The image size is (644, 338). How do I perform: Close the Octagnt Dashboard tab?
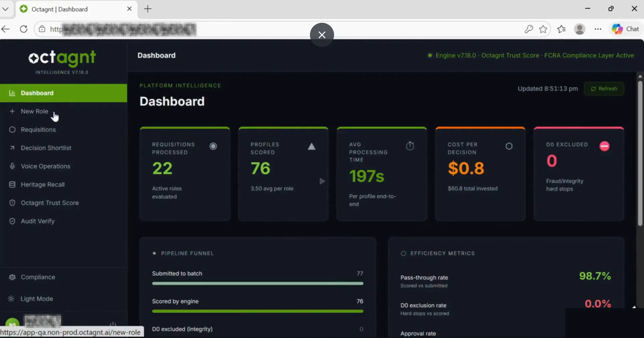tap(129, 9)
